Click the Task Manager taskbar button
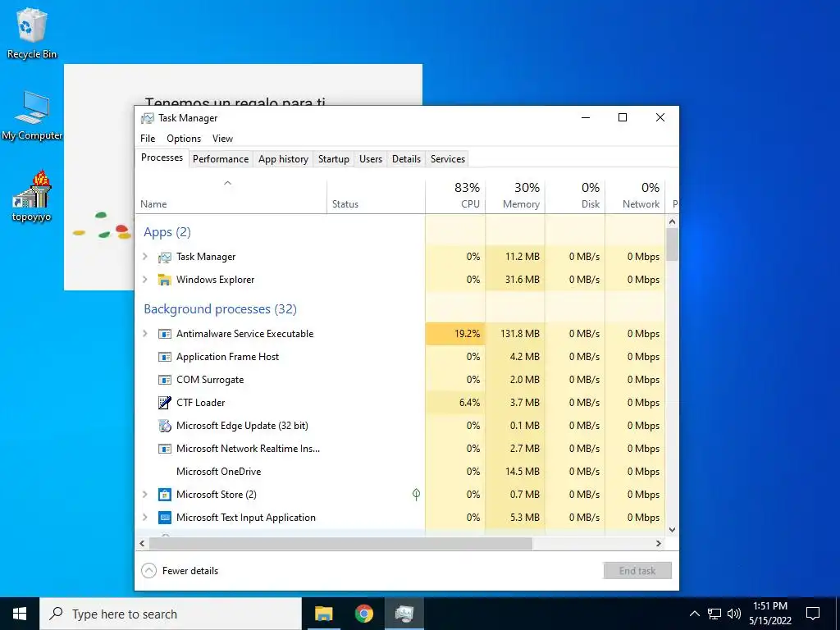Screen dimensions: 840x630 pos(404,614)
